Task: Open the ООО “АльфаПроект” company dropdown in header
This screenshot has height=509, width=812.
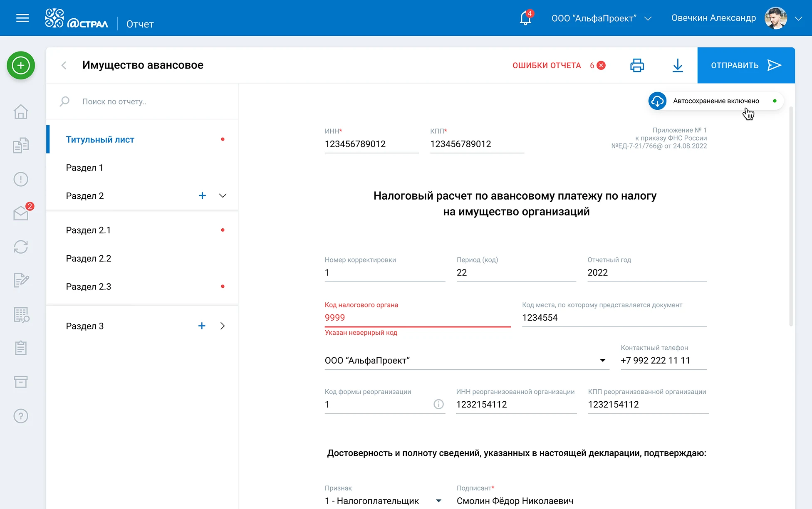Action: (602, 18)
